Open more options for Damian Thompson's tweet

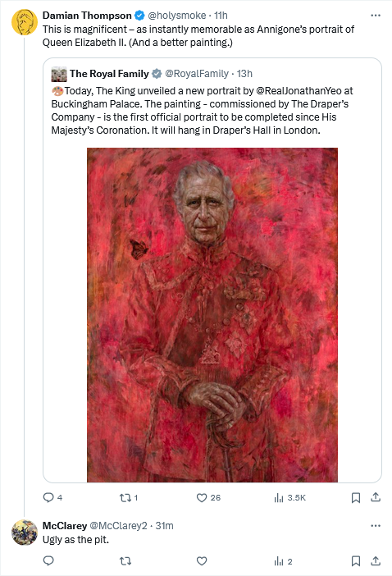376,16
